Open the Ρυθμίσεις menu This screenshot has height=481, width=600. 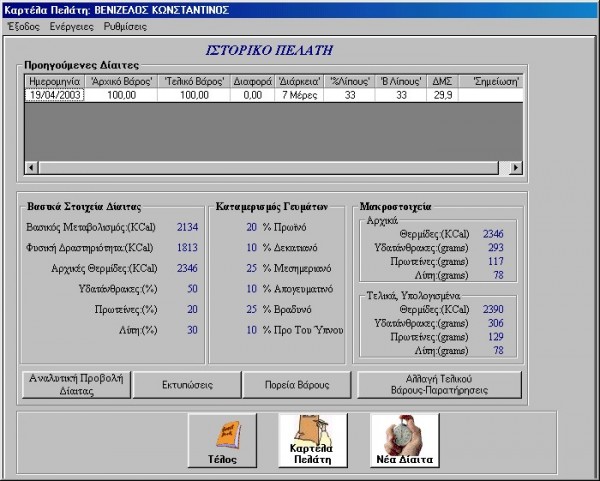[x=126, y=26]
